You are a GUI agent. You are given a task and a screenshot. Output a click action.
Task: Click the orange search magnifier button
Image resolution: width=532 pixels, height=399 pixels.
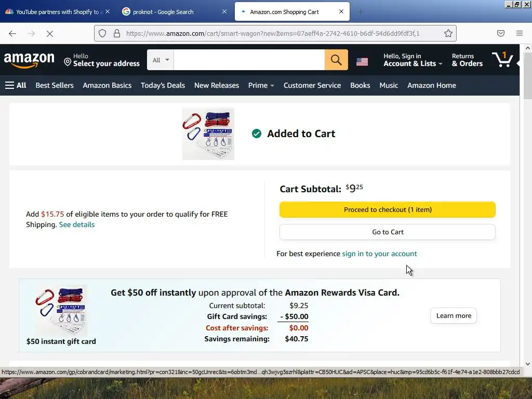(x=336, y=60)
